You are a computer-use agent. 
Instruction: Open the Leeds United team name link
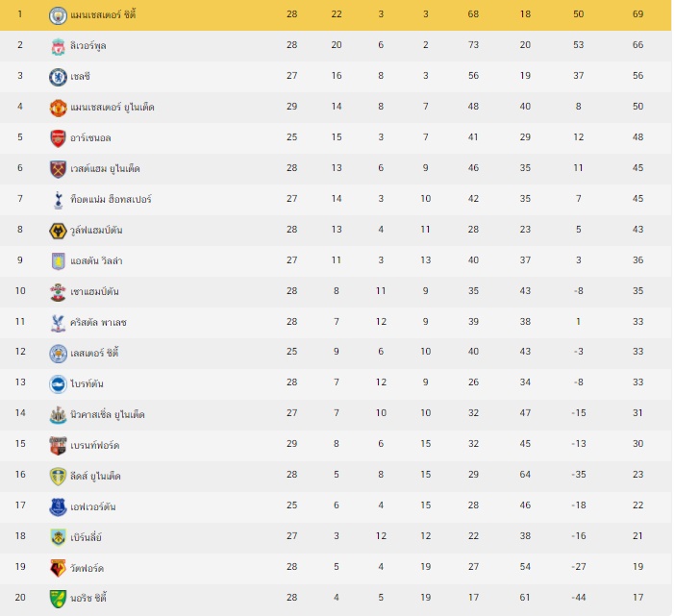tap(95, 477)
